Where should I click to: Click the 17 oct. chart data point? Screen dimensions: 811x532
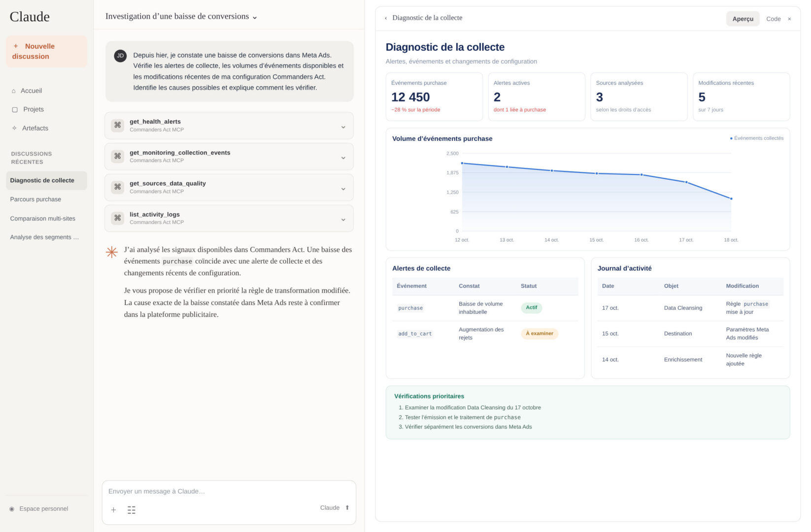pos(686,182)
